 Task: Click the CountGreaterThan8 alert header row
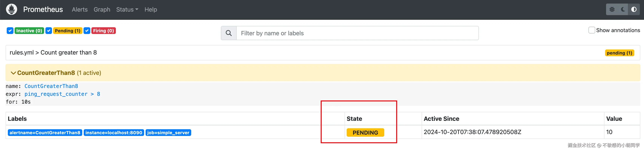point(323,73)
